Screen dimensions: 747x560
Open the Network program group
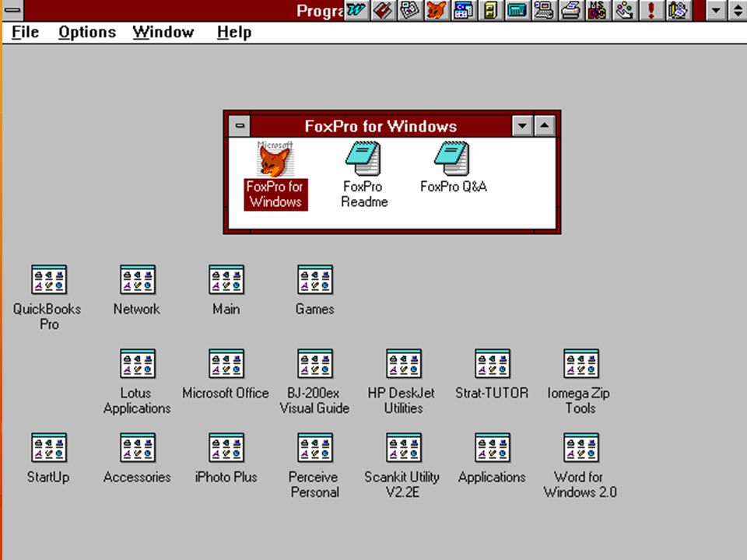(x=137, y=279)
